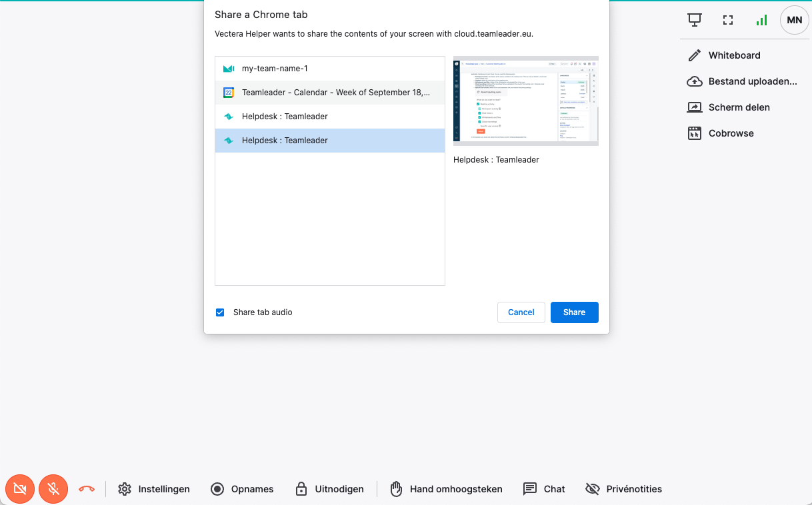Click the Uitnodigen lock icon

tap(301, 489)
